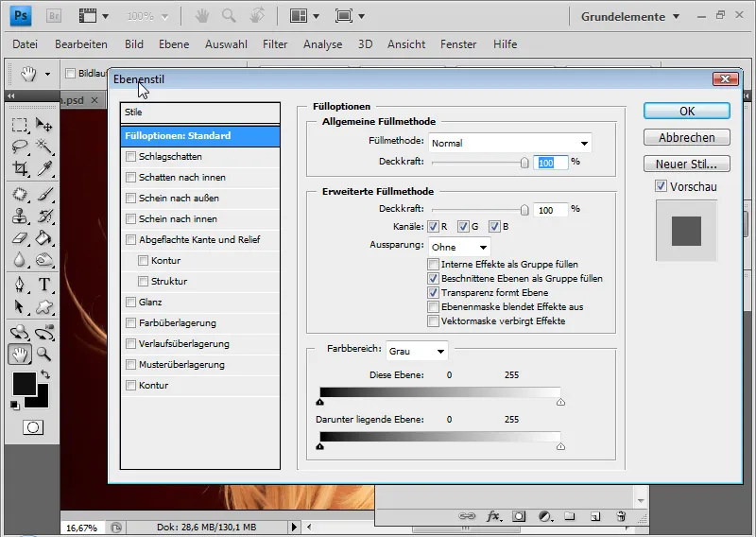Enable the Schlagschatten checkbox
756x537 pixels.
130,156
